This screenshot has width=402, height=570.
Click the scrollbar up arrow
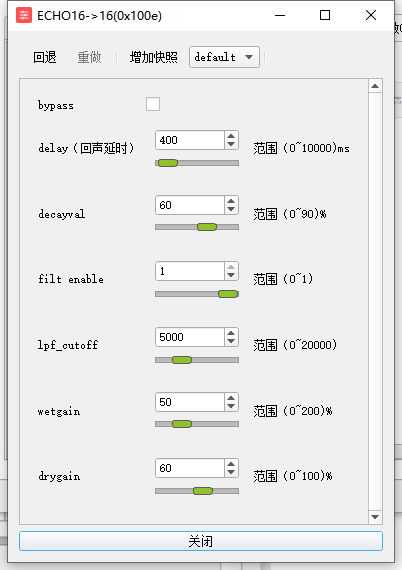[375, 86]
